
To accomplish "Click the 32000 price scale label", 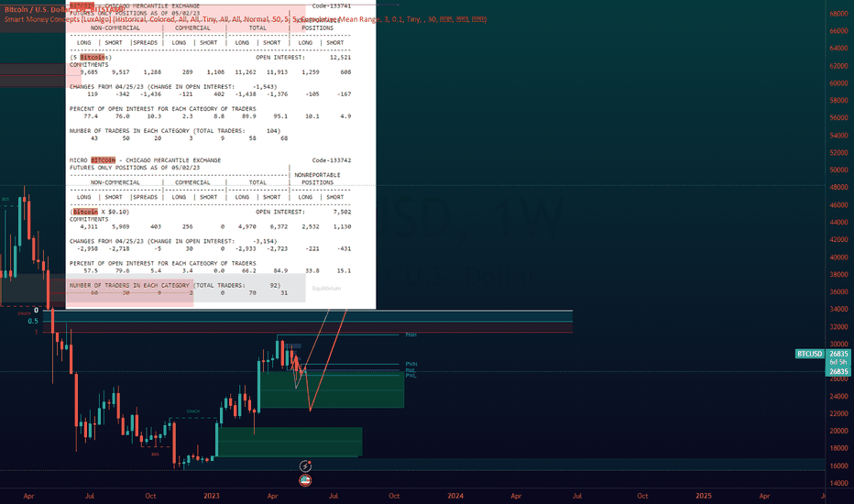I will pyautogui.click(x=838, y=327).
